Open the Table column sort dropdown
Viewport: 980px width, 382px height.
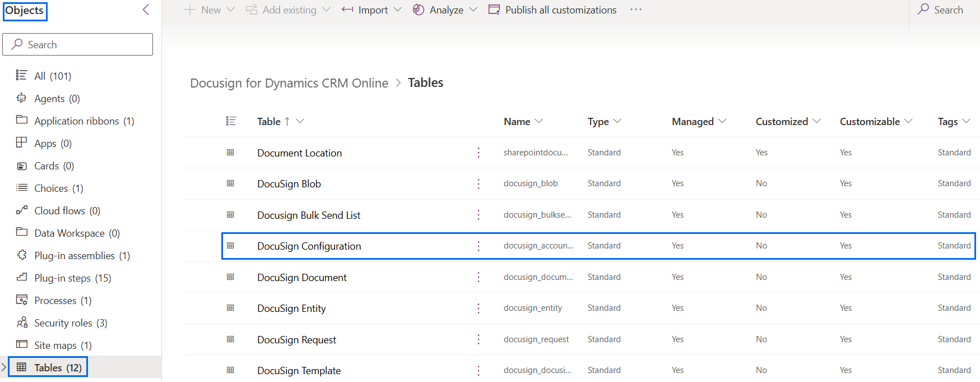pyautogui.click(x=300, y=121)
